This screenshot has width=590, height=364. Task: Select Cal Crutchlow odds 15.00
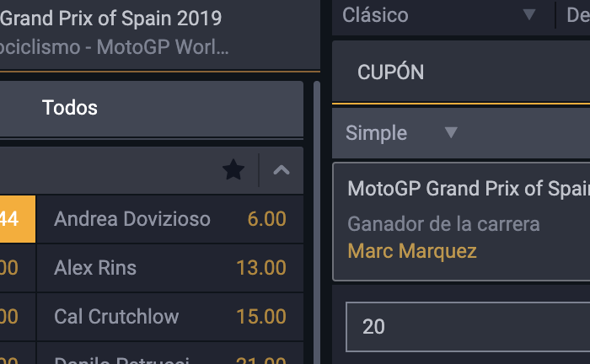170,317
